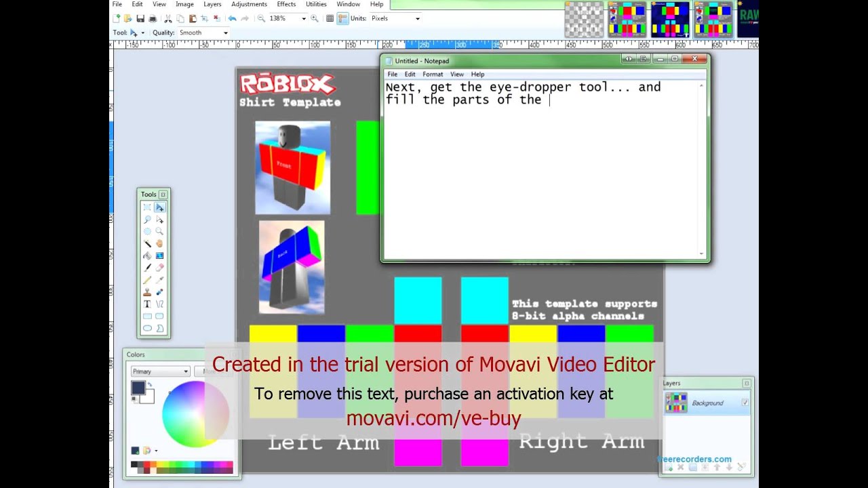Click the Save floppy disk icon

pos(140,18)
